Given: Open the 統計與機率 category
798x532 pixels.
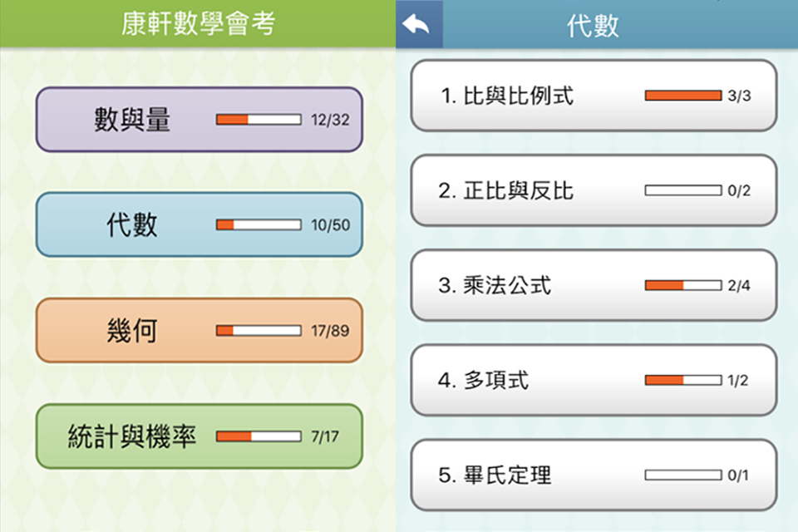Looking at the screenshot, I should [199, 436].
